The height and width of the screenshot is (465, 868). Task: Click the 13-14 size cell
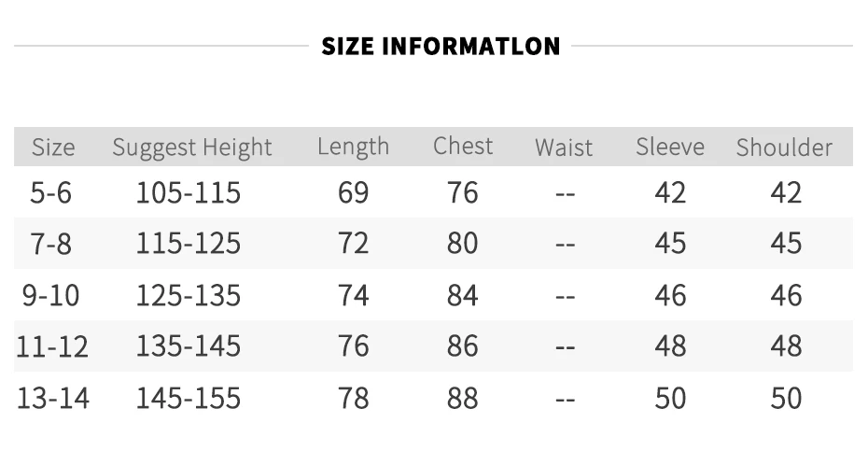(x=53, y=398)
